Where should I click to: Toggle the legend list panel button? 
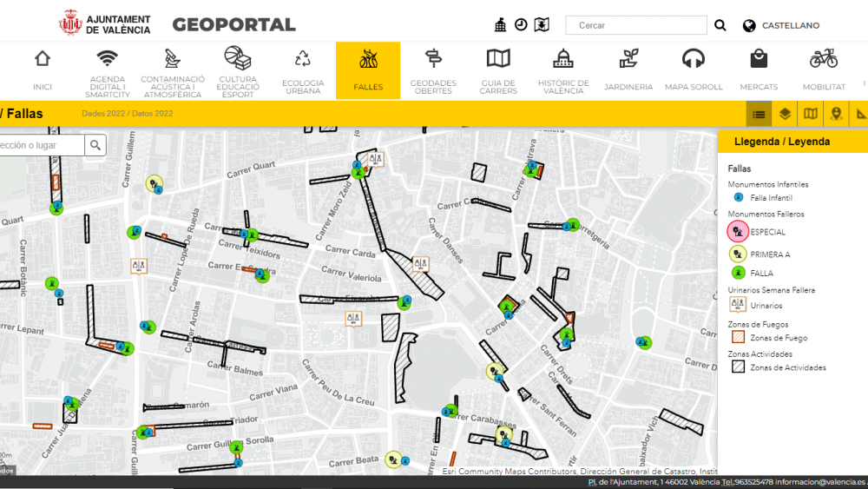click(x=759, y=114)
